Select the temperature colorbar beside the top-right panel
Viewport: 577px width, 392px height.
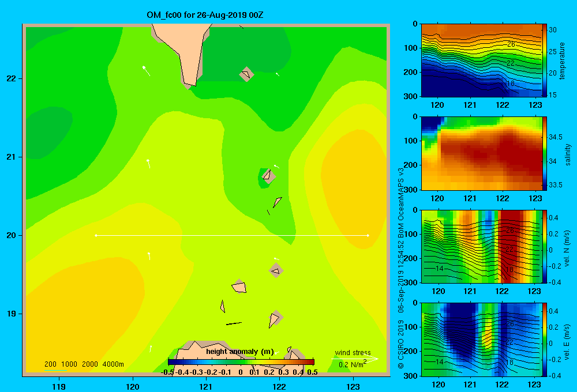(x=544, y=61)
